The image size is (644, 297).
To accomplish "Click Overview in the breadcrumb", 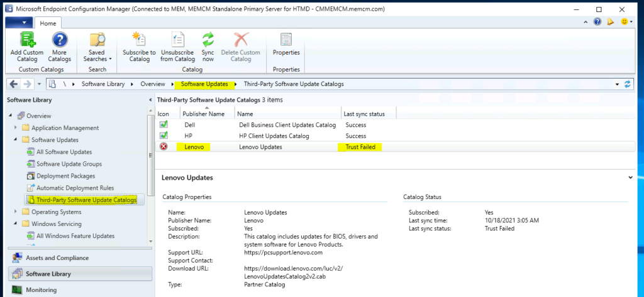I will pos(153,84).
